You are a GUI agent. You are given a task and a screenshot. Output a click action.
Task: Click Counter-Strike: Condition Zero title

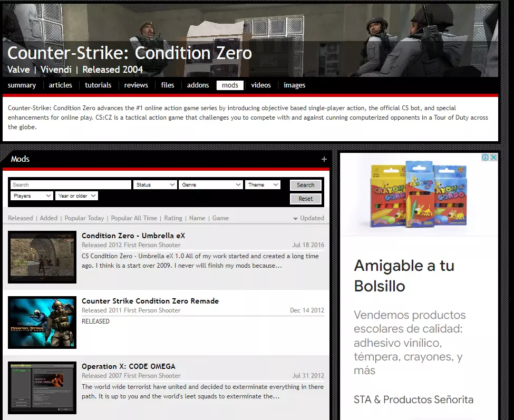tap(130, 53)
